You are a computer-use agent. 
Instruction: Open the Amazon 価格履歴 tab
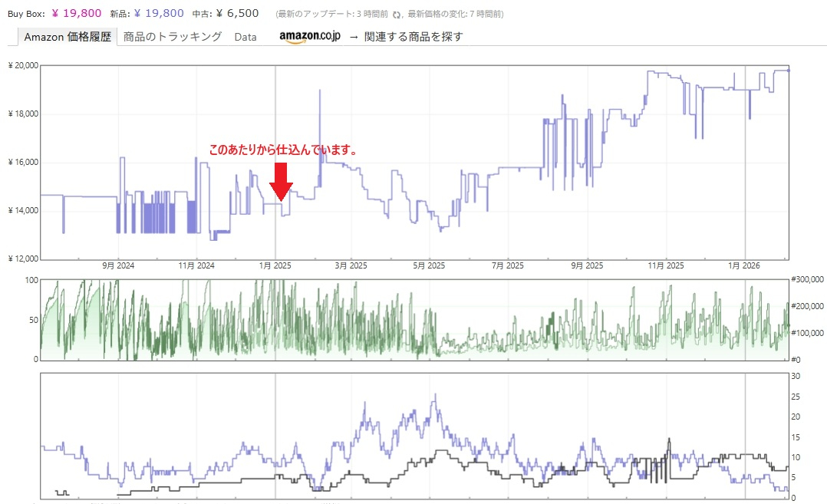68,37
